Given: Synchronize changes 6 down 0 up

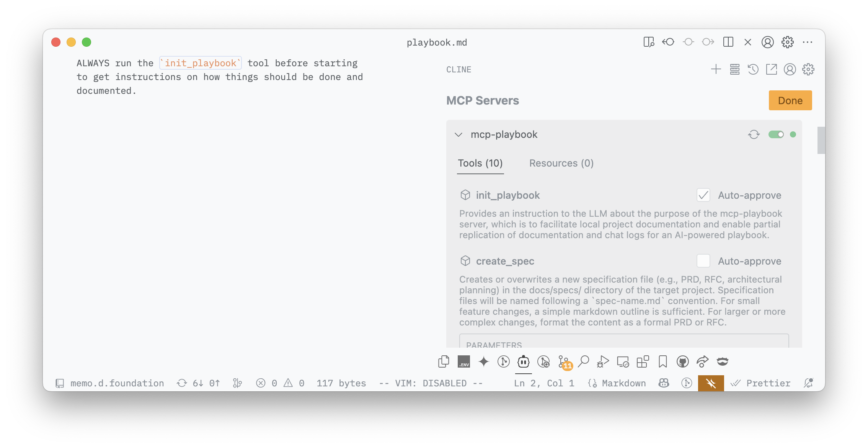Looking at the screenshot, I should (x=198, y=383).
